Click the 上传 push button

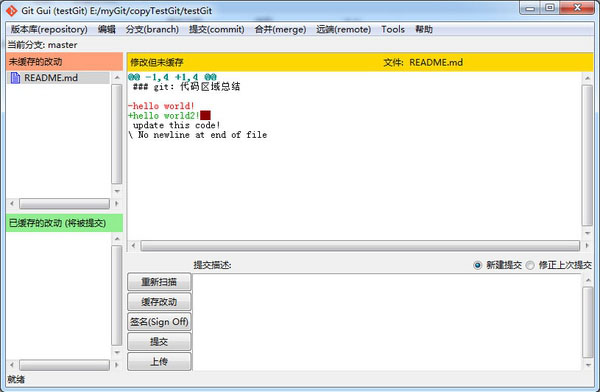point(159,361)
